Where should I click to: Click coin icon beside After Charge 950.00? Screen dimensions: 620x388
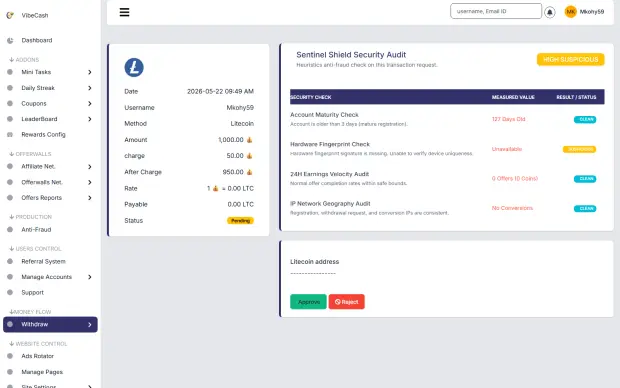pos(250,172)
